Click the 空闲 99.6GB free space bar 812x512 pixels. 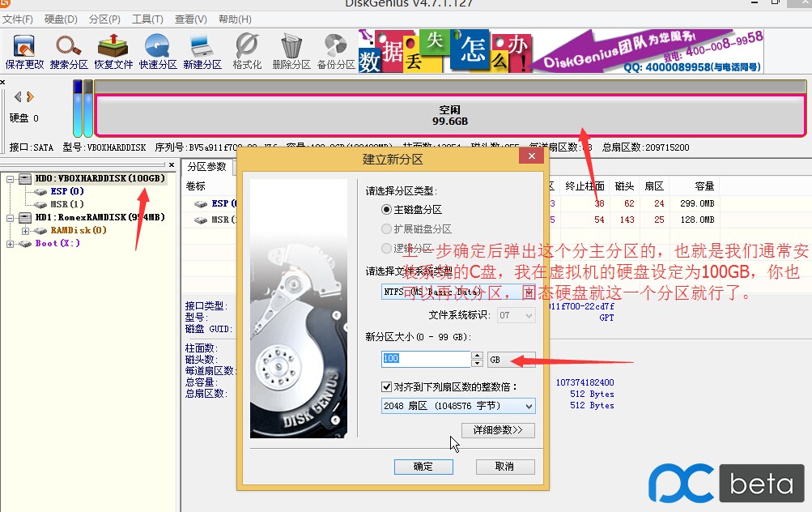tap(450, 115)
